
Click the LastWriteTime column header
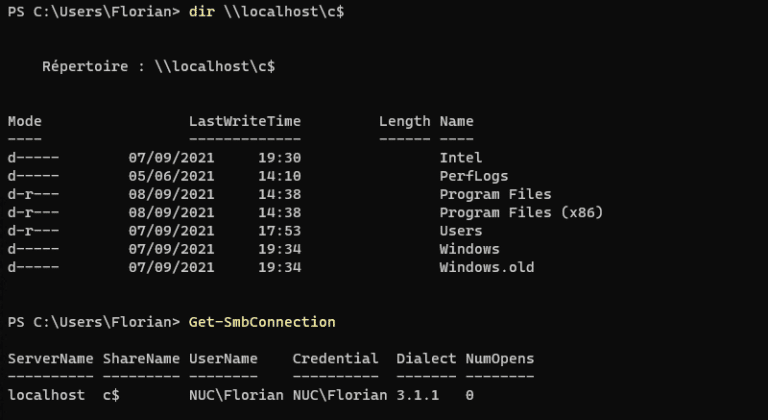point(244,121)
